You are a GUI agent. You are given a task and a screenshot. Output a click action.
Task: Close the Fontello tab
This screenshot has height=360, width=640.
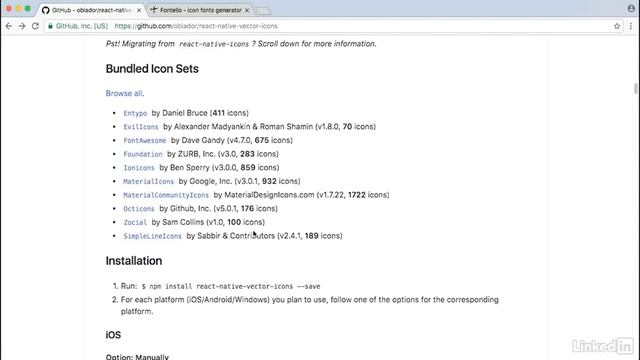point(247,10)
